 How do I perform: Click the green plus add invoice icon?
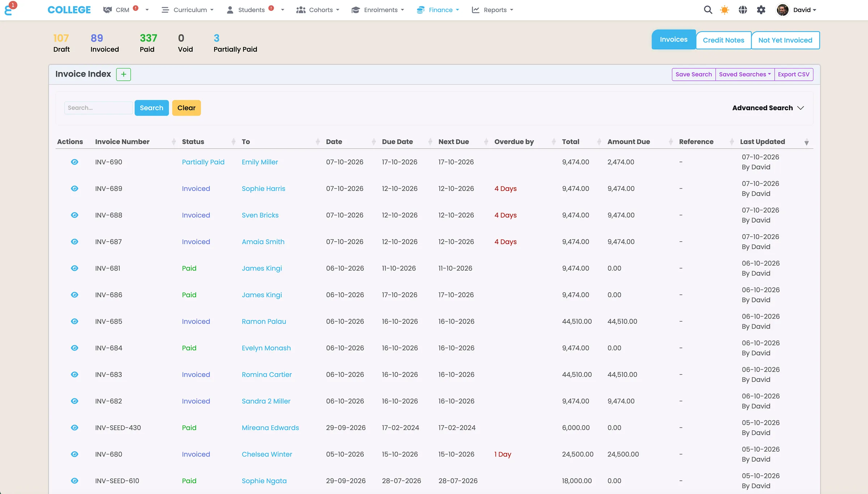[x=123, y=74]
